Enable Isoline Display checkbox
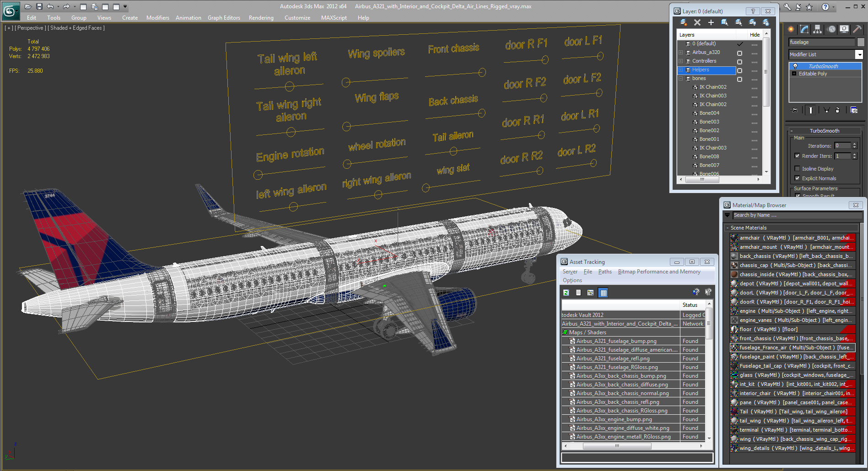Image resolution: width=868 pixels, height=471 pixels. tap(798, 169)
